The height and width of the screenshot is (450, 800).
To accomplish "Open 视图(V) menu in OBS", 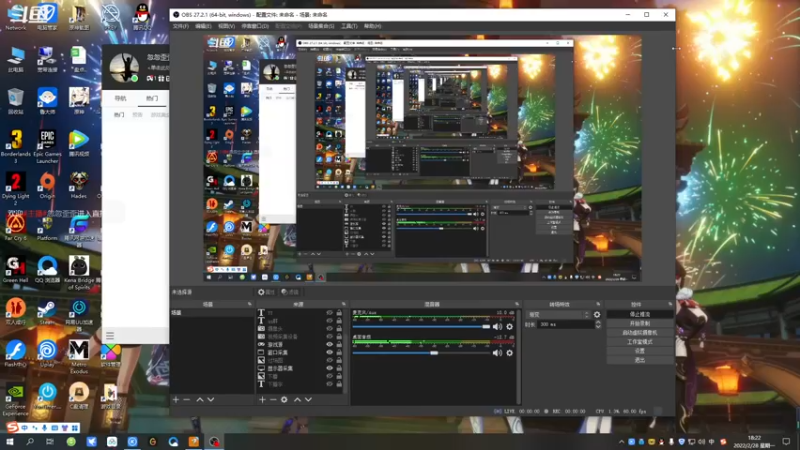I will click(227, 26).
